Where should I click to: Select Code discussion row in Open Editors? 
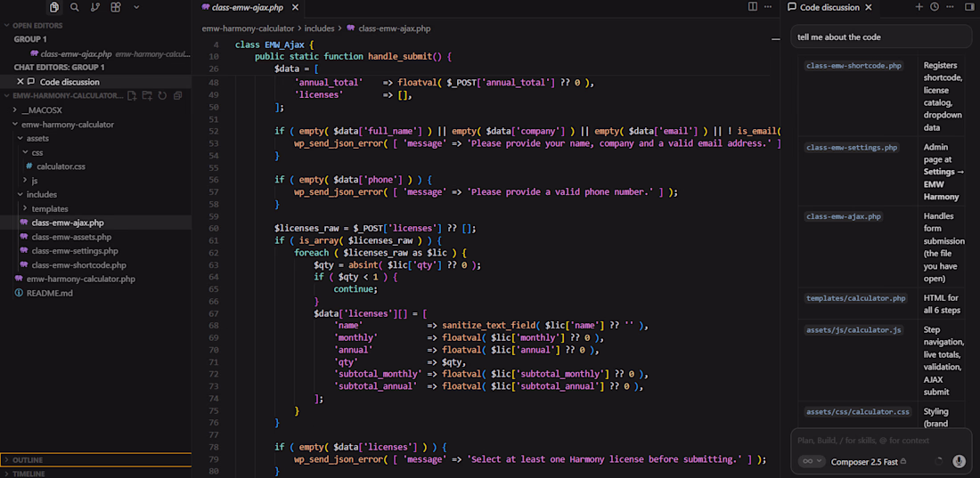pyautogui.click(x=95, y=82)
